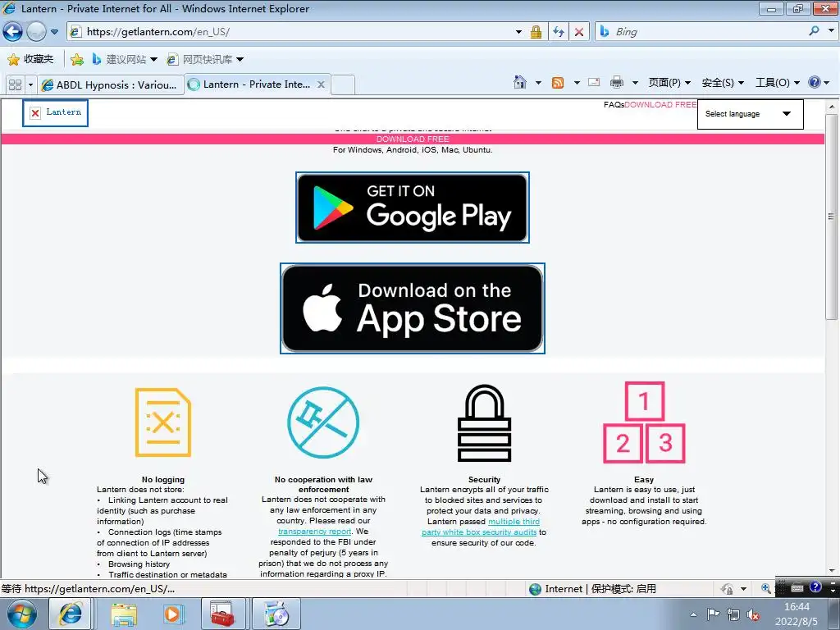Open the Windows Start button
The height and width of the screenshot is (630, 840).
point(22,614)
